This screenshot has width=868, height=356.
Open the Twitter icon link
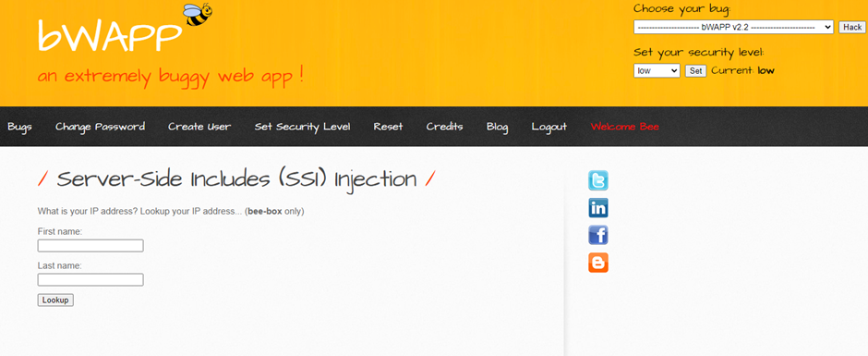click(597, 180)
